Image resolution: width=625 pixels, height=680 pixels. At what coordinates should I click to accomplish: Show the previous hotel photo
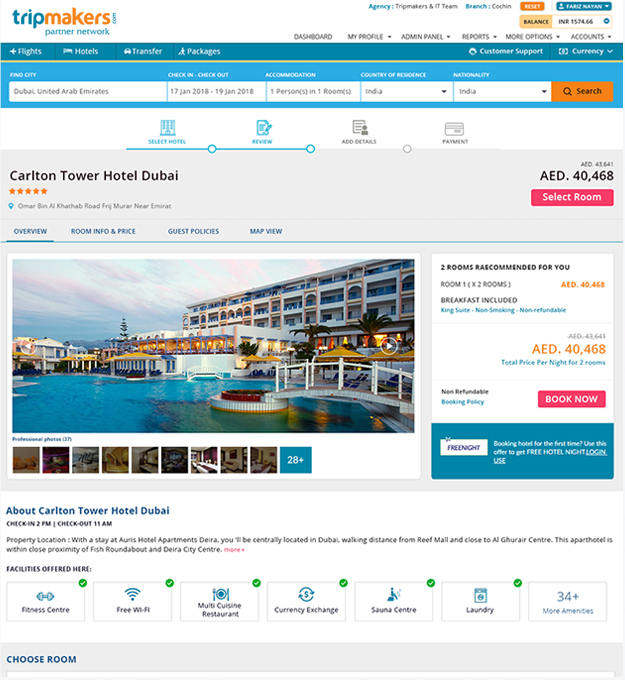click(x=28, y=347)
